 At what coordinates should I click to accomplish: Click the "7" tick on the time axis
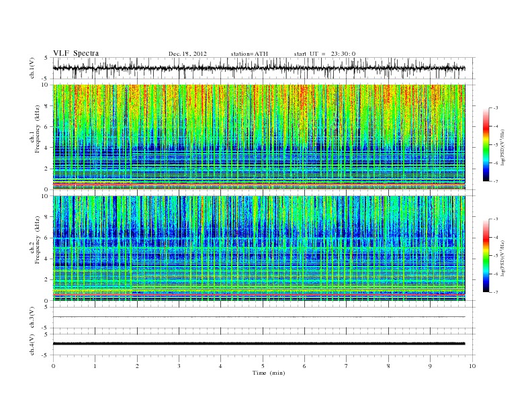pos(347,366)
